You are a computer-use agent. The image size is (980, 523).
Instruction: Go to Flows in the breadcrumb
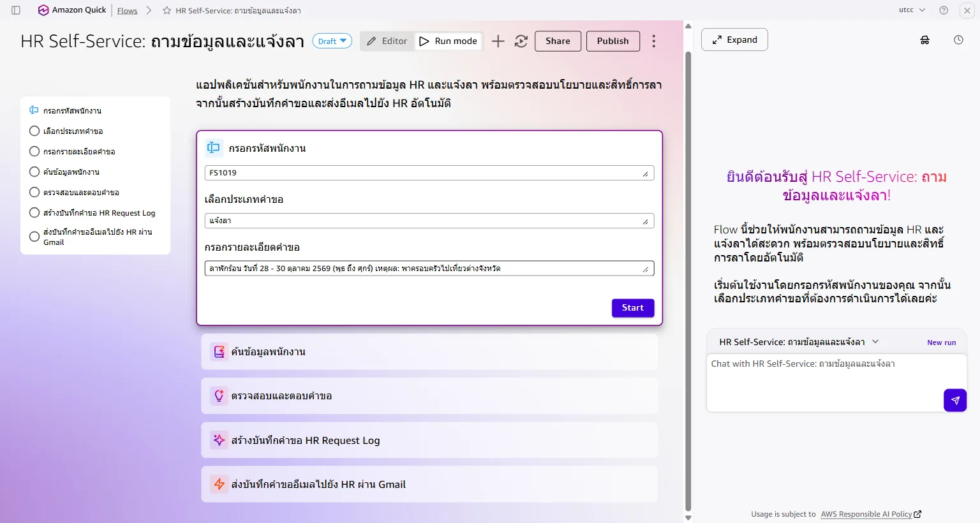[x=128, y=10]
